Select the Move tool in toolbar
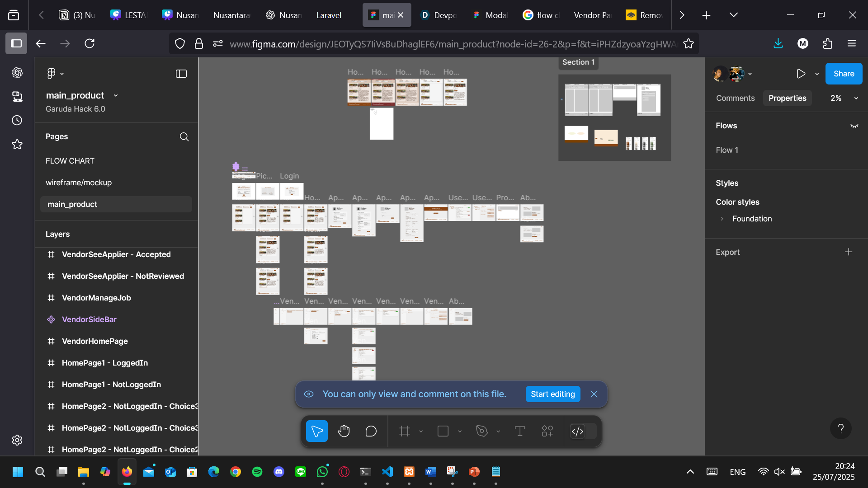The height and width of the screenshot is (488, 868). [x=316, y=432]
